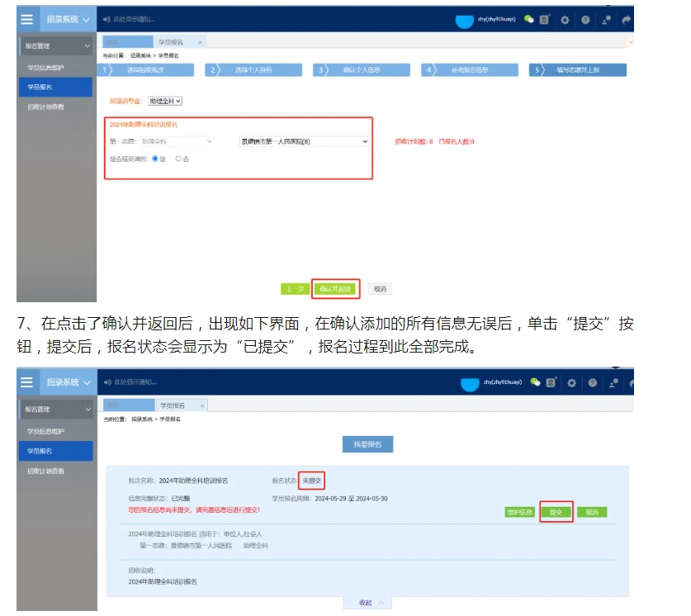Click the green 确认并返回 button

335,289
